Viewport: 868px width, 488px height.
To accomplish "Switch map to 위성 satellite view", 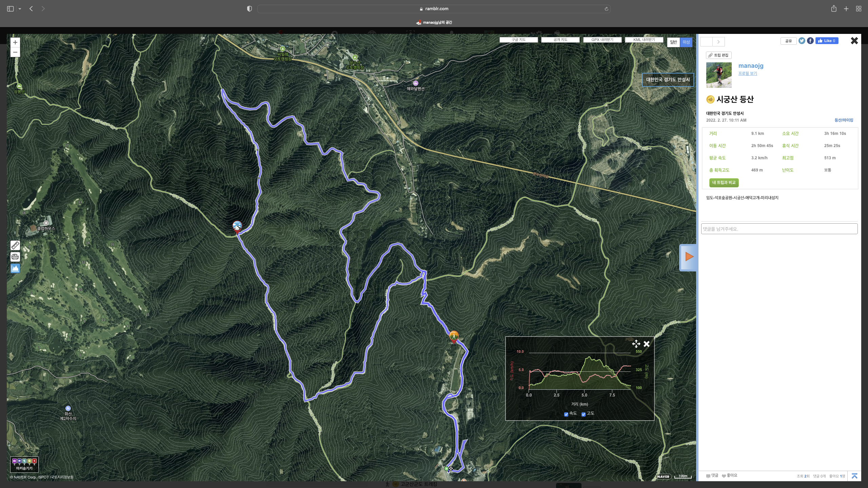I will pos(686,42).
